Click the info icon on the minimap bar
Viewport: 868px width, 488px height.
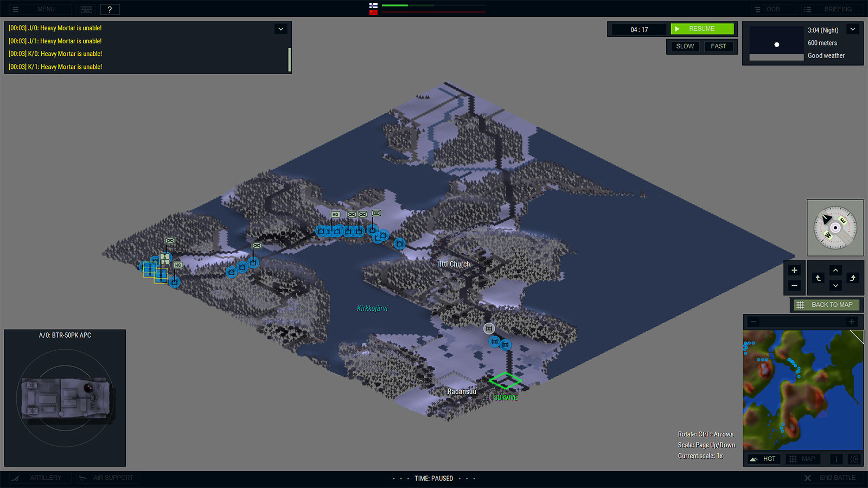(836, 459)
